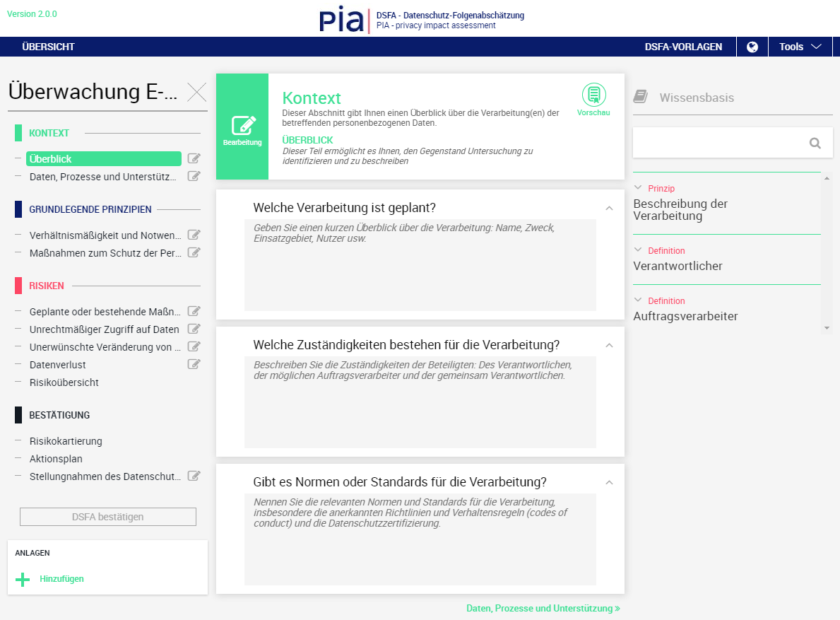Follow 'Daten, Prozesse und Unterstützung' next link
Viewport: 840px width, 620px height.
(543, 608)
